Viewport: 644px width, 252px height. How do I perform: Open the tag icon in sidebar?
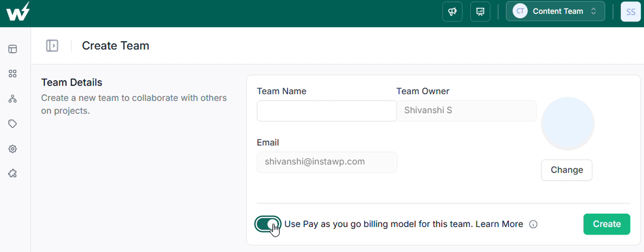[x=12, y=124]
